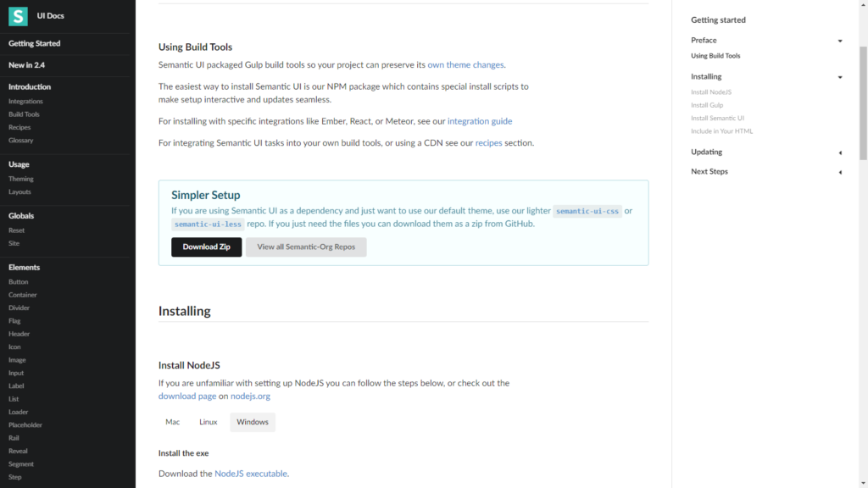
Task: Click View all Semantic-Org Repos button
Action: [306, 247]
